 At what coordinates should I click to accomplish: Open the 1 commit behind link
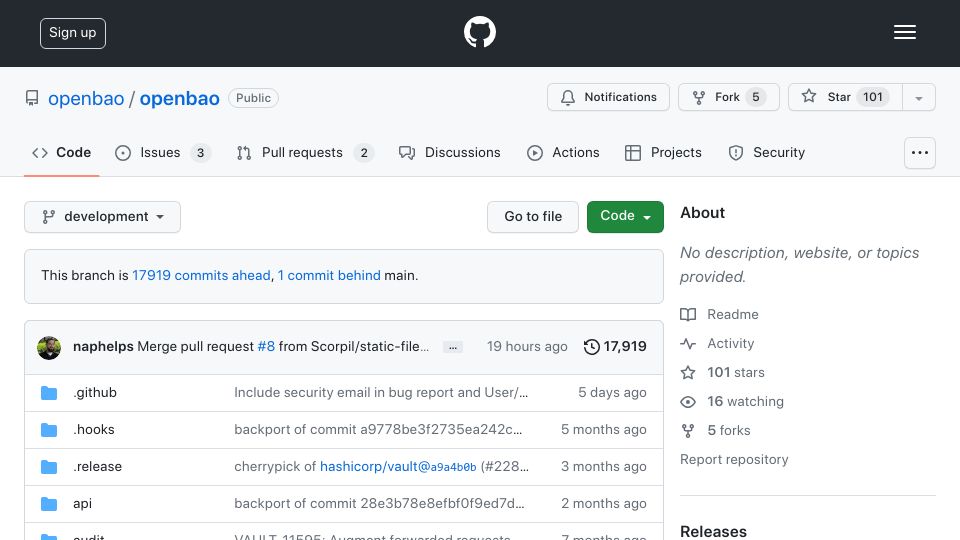pyautogui.click(x=329, y=276)
